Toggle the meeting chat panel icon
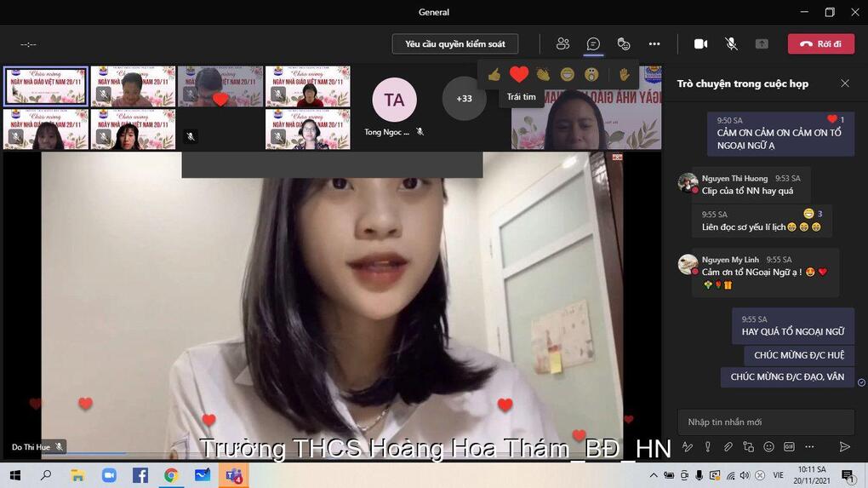This screenshot has height=488, width=868. (x=593, y=43)
